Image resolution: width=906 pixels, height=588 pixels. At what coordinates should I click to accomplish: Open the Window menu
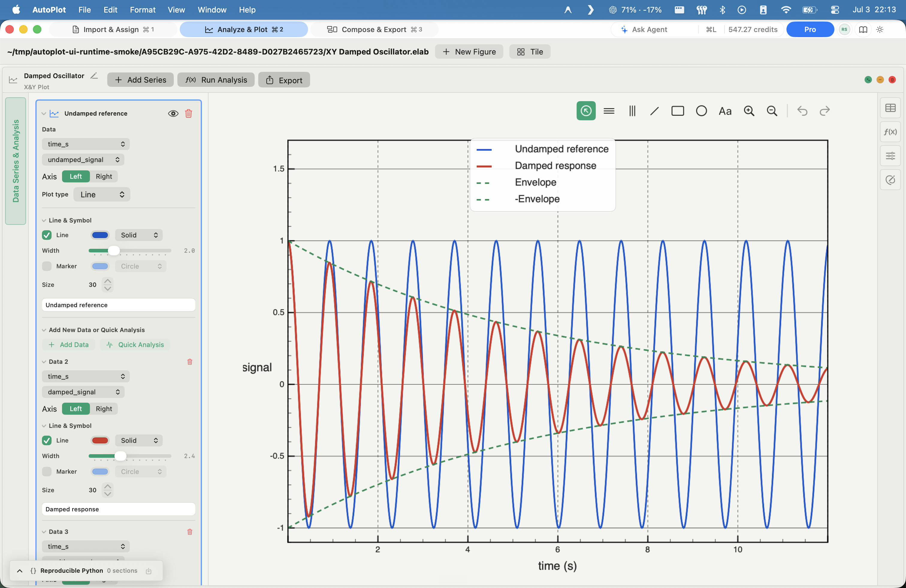pyautogui.click(x=212, y=10)
